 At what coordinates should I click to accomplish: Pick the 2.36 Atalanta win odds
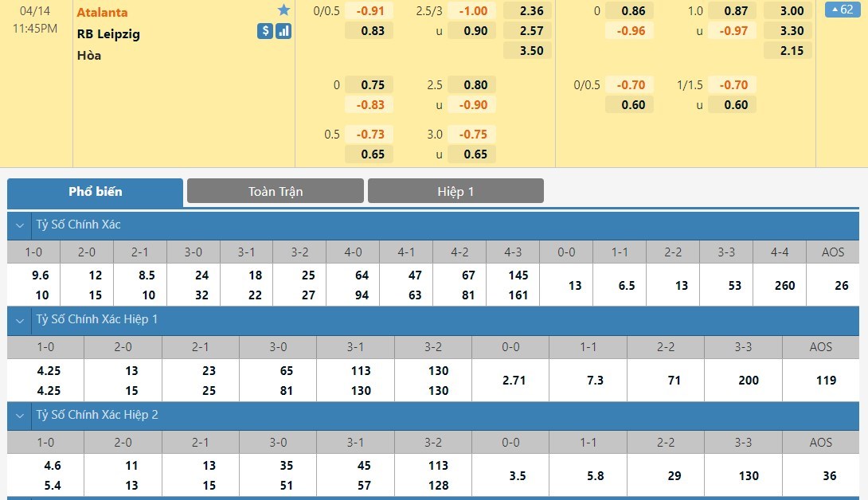point(530,11)
